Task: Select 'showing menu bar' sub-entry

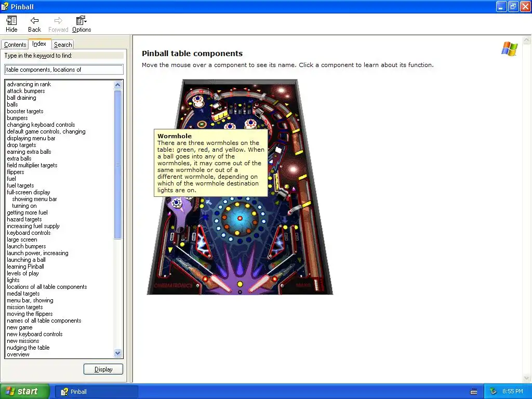Action: click(34, 199)
